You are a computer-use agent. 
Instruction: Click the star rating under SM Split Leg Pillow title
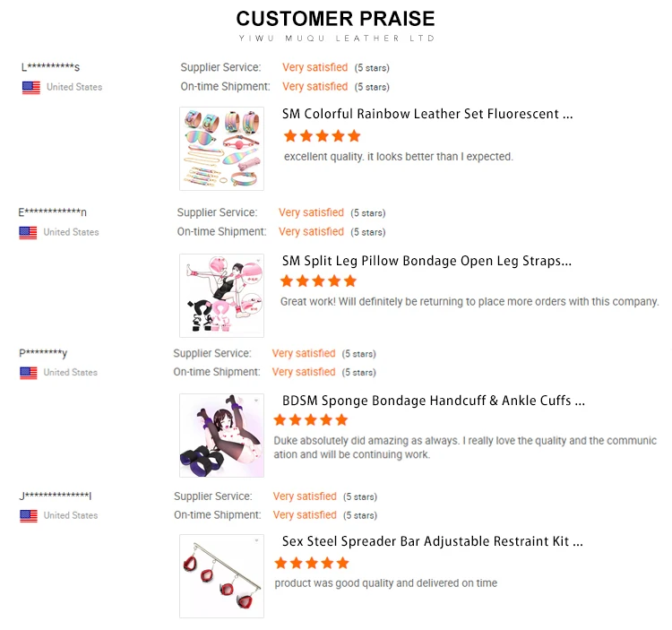click(318, 281)
